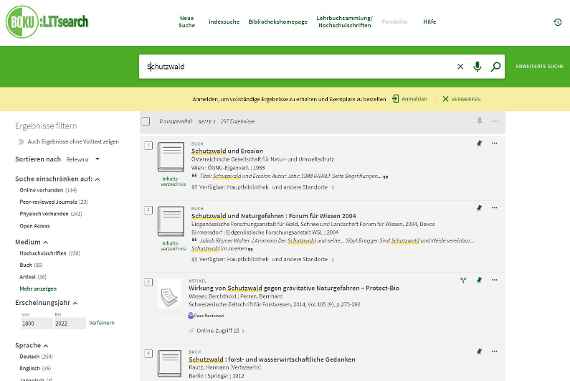Tick the select-all results checkbox
Screen dimensions: 570x381
coord(146,121)
